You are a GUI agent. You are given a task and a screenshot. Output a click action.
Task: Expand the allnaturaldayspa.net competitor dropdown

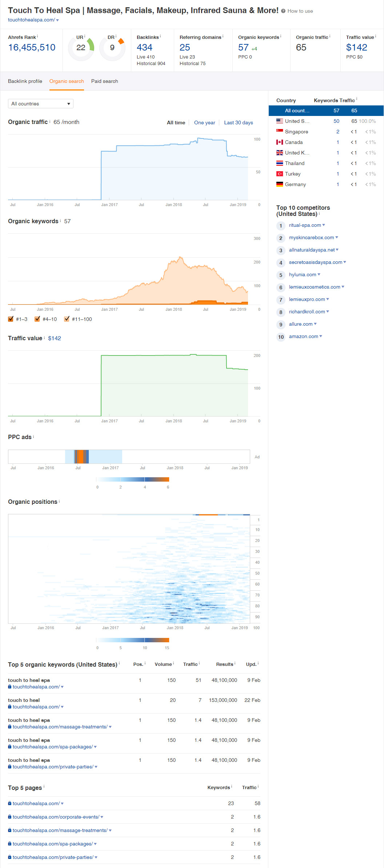click(x=337, y=250)
